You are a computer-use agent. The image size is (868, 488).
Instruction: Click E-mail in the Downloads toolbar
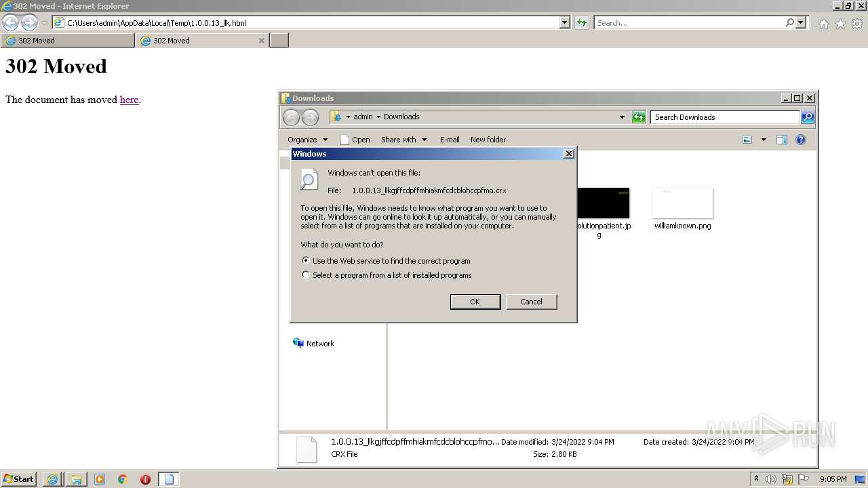coord(450,140)
